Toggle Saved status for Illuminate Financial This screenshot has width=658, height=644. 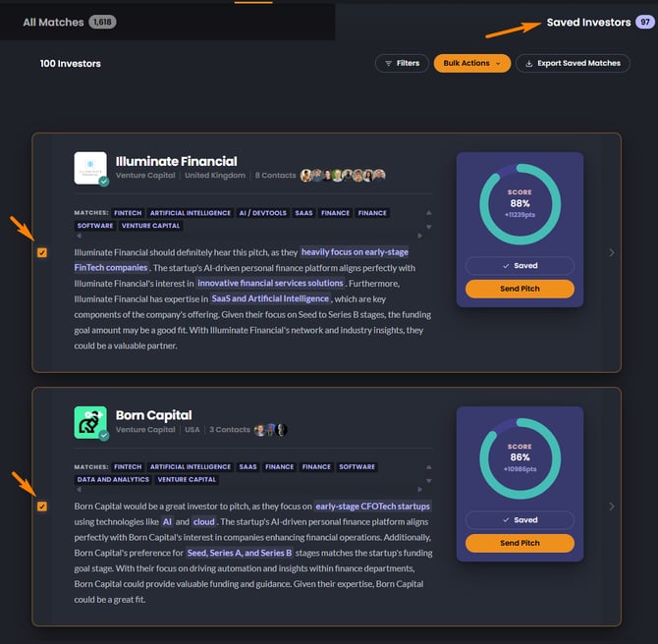(520, 266)
